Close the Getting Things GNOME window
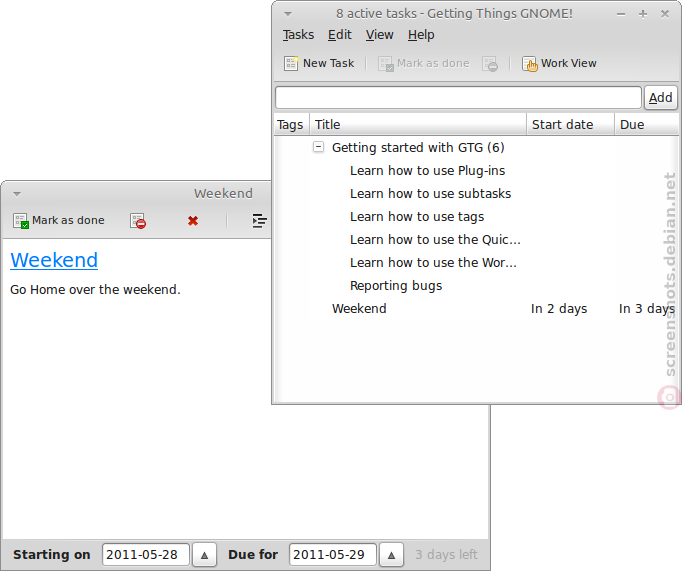The width and height of the screenshot is (682, 571). pyautogui.click(x=665, y=14)
